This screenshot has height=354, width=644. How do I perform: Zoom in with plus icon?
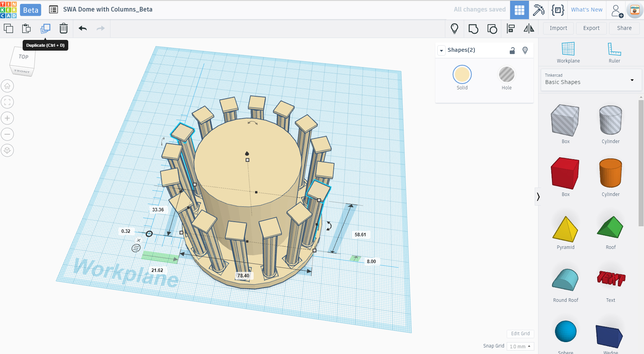tap(7, 118)
